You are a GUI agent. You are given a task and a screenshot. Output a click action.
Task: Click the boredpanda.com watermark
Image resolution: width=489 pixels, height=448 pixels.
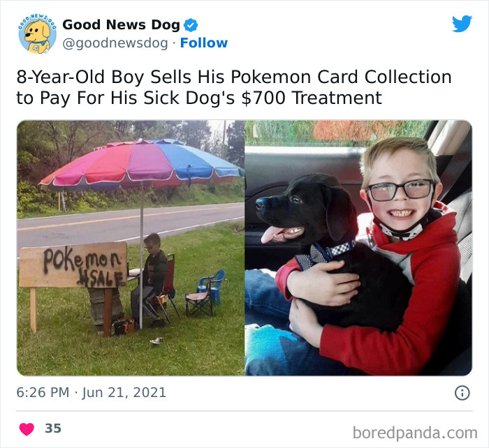tap(415, 433)
